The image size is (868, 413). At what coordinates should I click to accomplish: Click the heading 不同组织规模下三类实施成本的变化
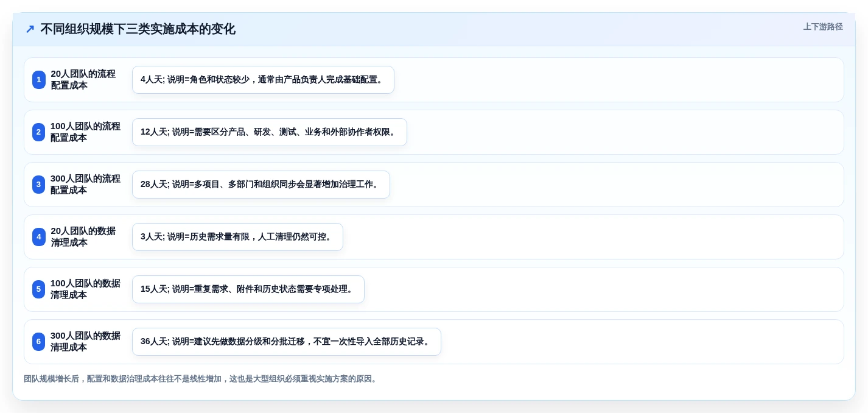coord(138,29)
